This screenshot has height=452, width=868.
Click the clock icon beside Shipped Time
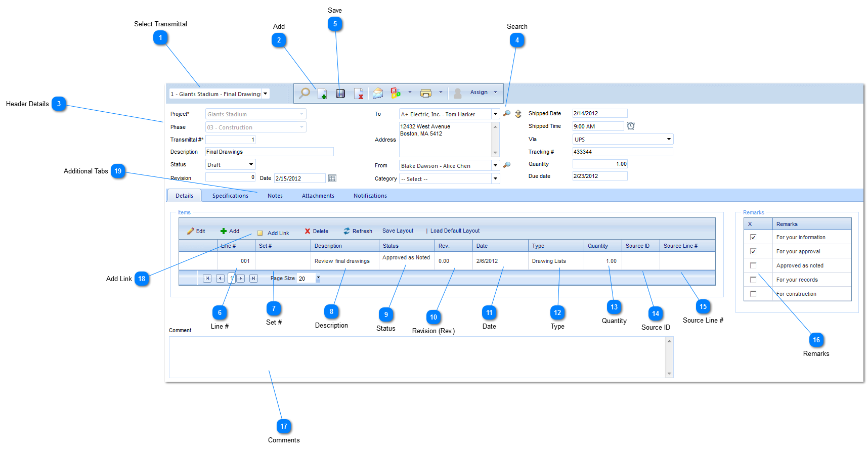(x=631, y=126)
